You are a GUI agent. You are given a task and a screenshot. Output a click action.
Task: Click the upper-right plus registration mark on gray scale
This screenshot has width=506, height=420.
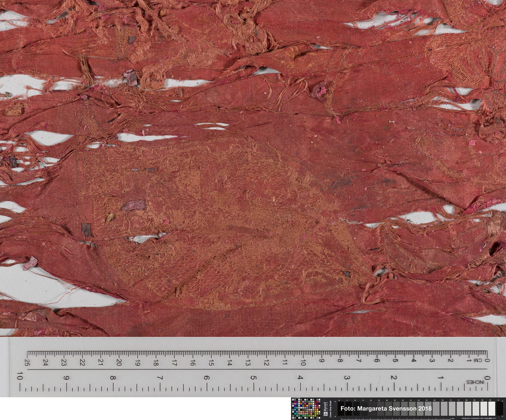pos(502,401)
